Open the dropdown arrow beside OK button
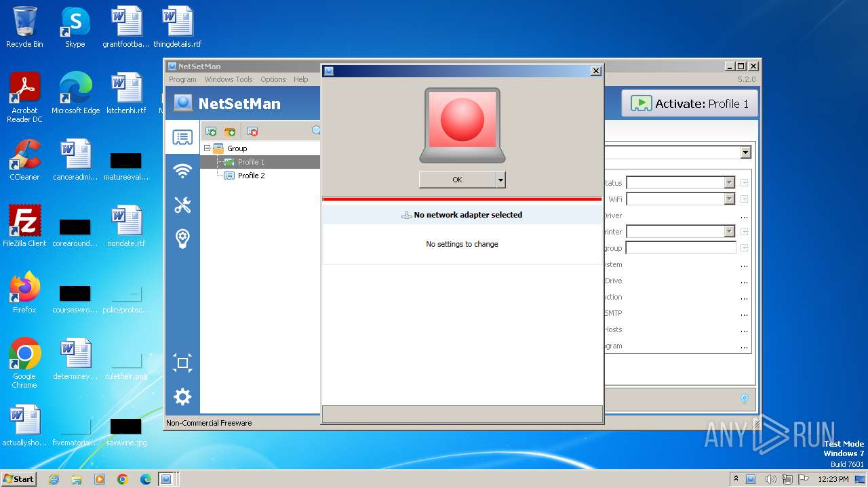Screen dimensions: 868x488 click(500, 180)
